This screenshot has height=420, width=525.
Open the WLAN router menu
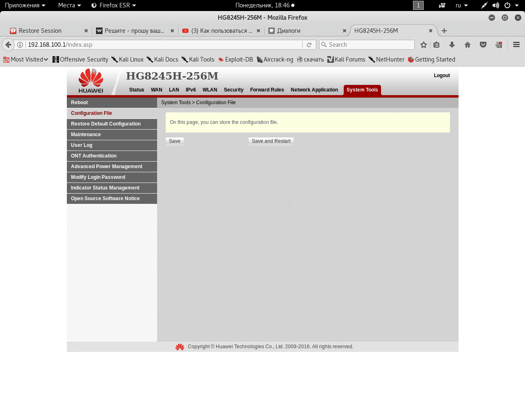(210, 90)
